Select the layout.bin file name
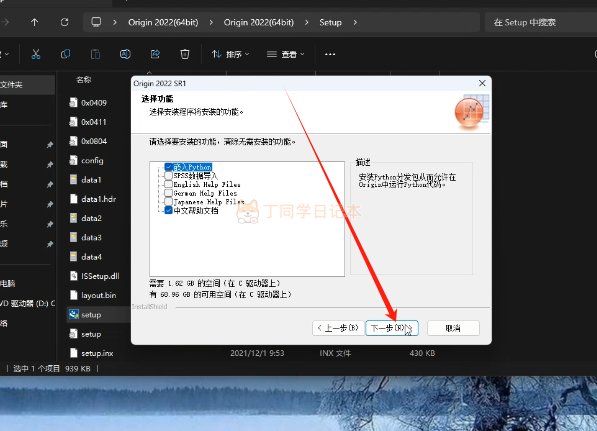Screen dimensions: 597x431 pos(99,295)
